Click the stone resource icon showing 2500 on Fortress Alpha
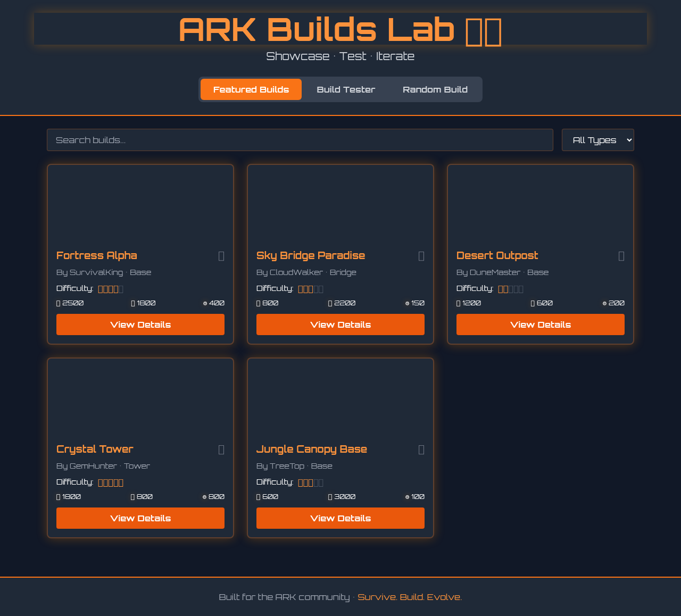The height and width of the screenshot is (616, 681). [59, 303]
